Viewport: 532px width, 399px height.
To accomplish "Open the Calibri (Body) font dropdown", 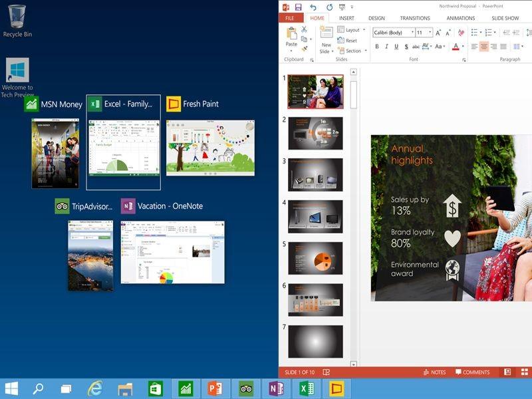I will point(412,32).
